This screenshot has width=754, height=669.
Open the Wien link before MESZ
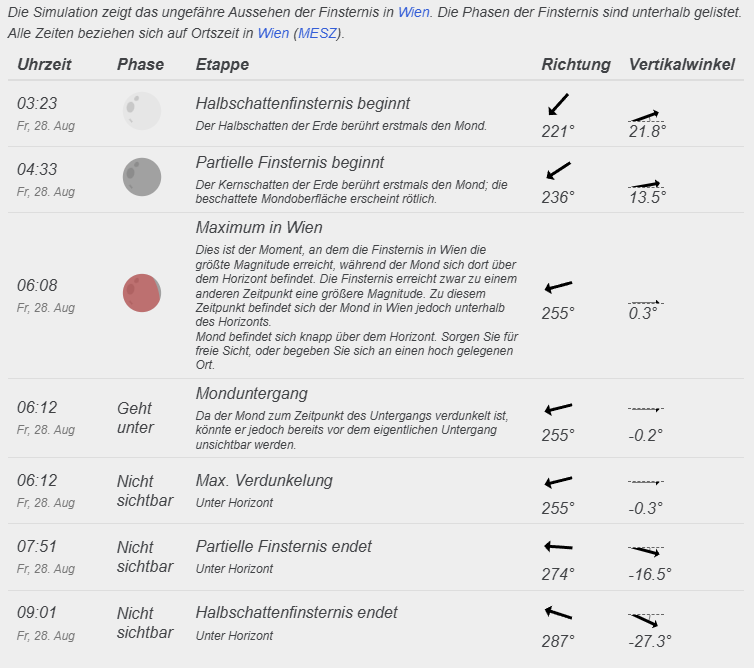(273, 33)
